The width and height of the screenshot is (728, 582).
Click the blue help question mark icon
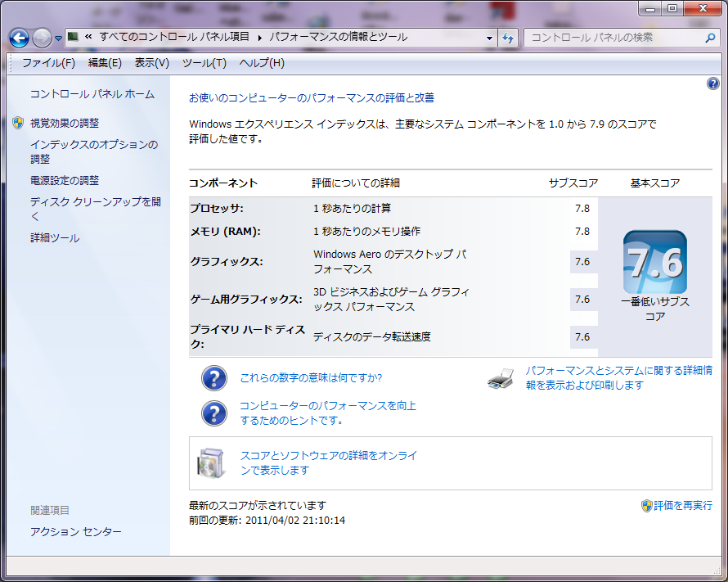712,84
